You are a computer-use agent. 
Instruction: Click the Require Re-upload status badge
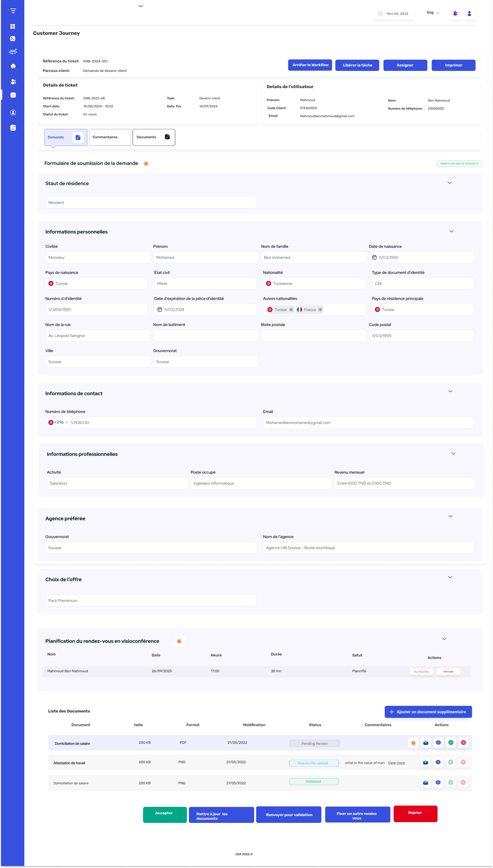click(314, 763)
